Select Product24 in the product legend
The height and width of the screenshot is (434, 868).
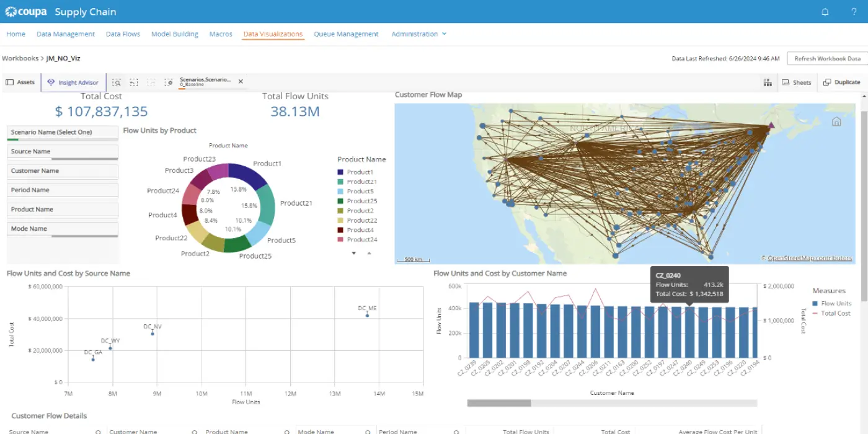tap(356, 239)
